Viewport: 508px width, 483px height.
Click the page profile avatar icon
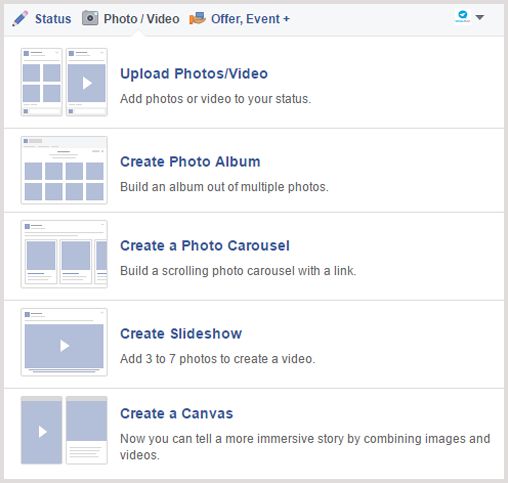point(462,16)
